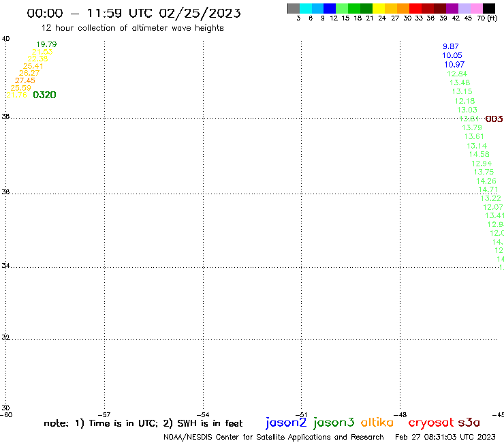Select the pink swatch in the color scale
This screenshot has width=504, height=443.
coord(476,8)
